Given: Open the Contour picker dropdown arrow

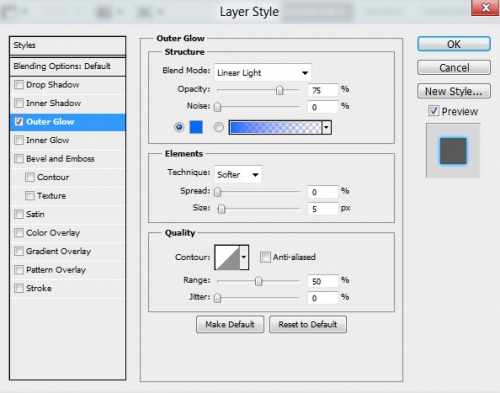Looking at the screenshot, I should 244,257.
